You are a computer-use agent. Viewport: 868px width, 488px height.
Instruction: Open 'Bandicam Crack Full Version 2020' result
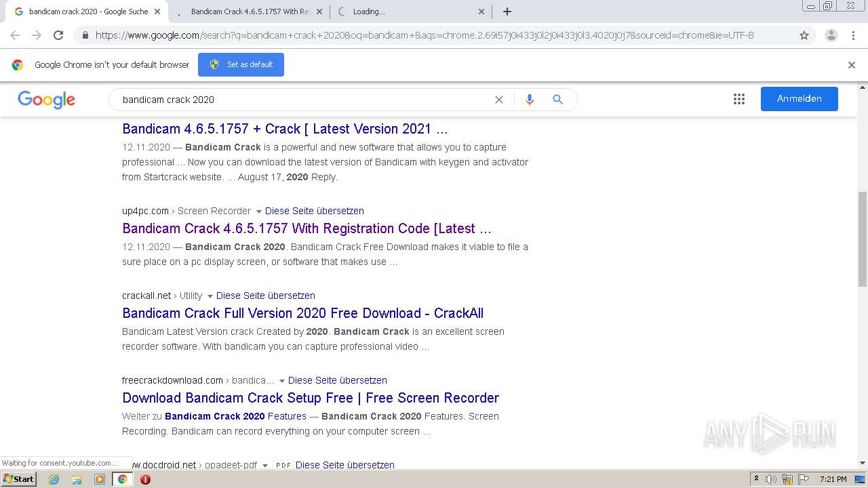pos(302,313)
